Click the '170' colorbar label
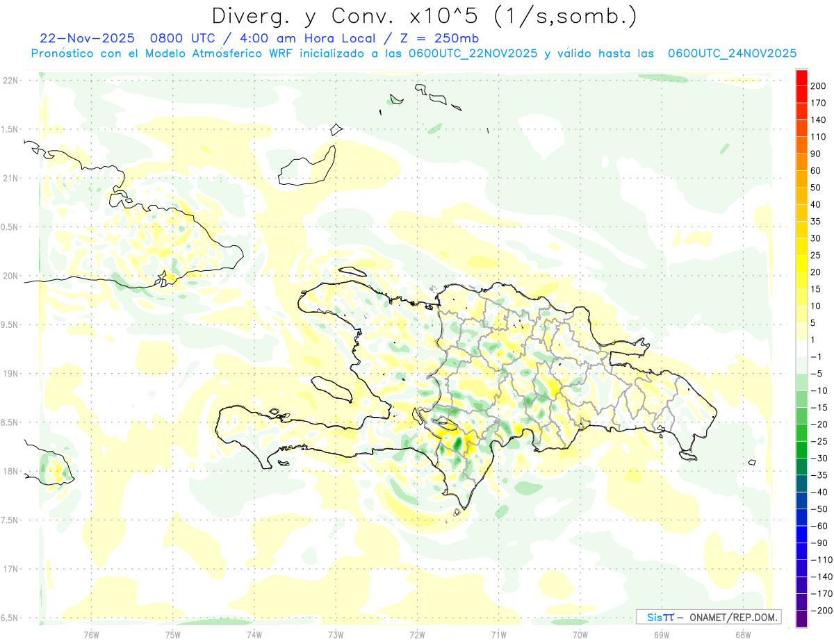Viewport: 834px width, 644px height. pos(819,103)
